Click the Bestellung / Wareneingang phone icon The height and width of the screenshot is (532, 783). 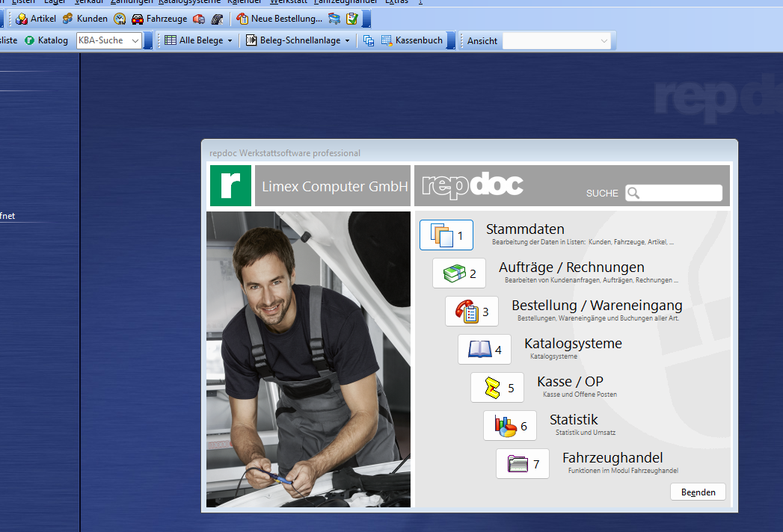point(472,312)
